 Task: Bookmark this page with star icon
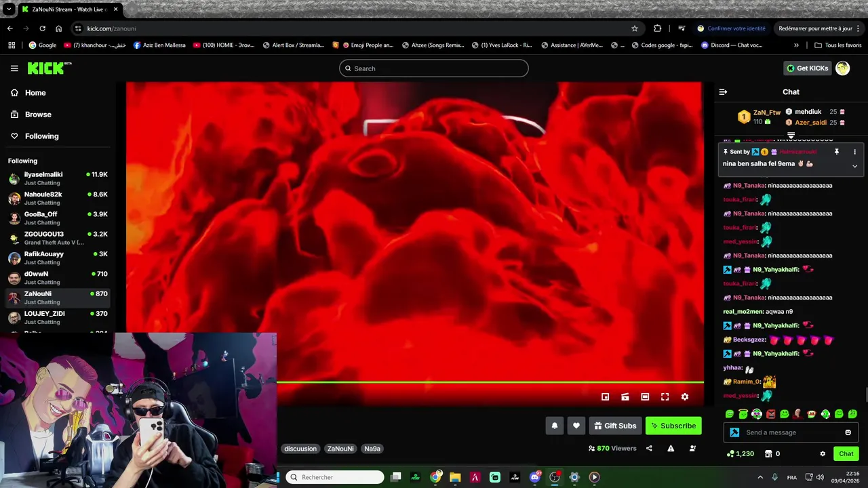[635, 28]
